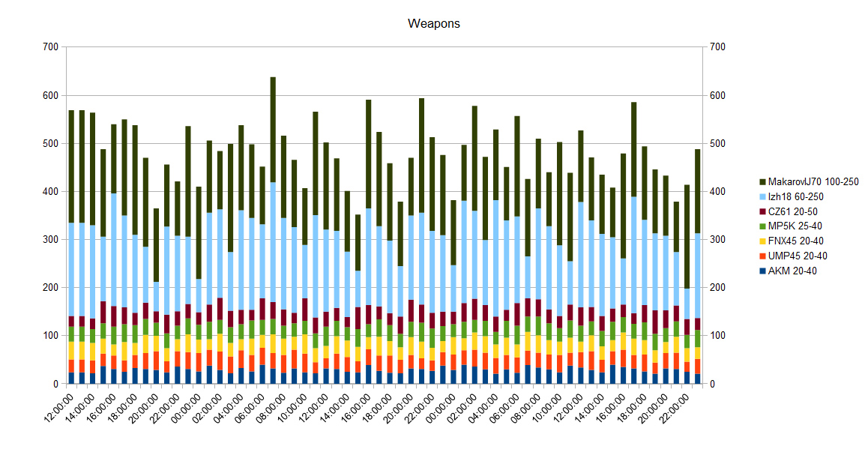The height and width of the screenshot is (452, 868).
Task: Pick the AKM dark blue legend swatch
Action: [x=762, y=271]
